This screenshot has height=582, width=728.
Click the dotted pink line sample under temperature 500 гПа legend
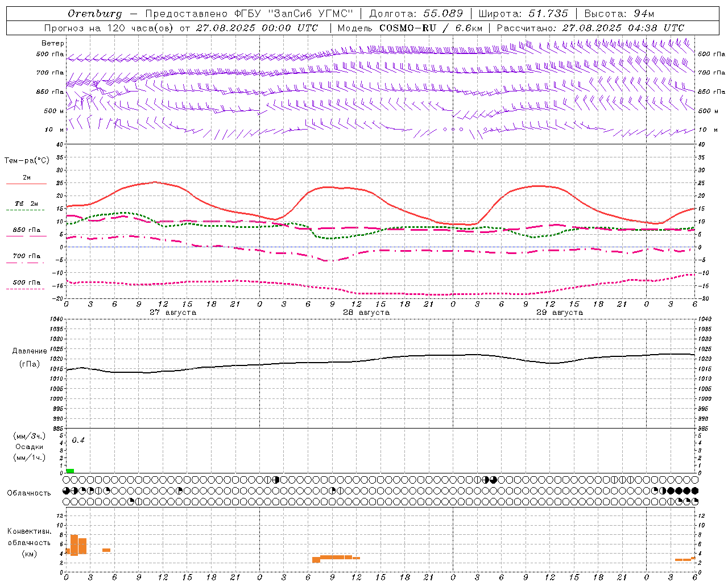tap(25, 289)
